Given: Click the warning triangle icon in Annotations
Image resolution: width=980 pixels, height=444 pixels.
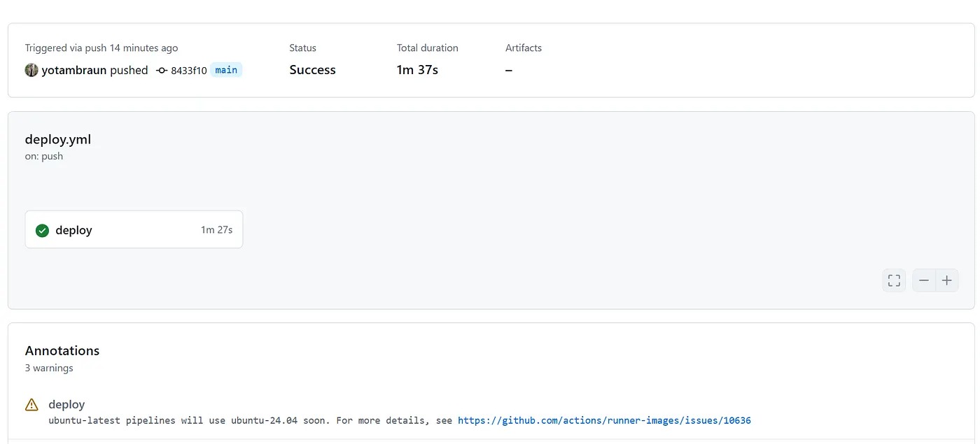Looking at the screenshot, I should (x=31, y=405).
